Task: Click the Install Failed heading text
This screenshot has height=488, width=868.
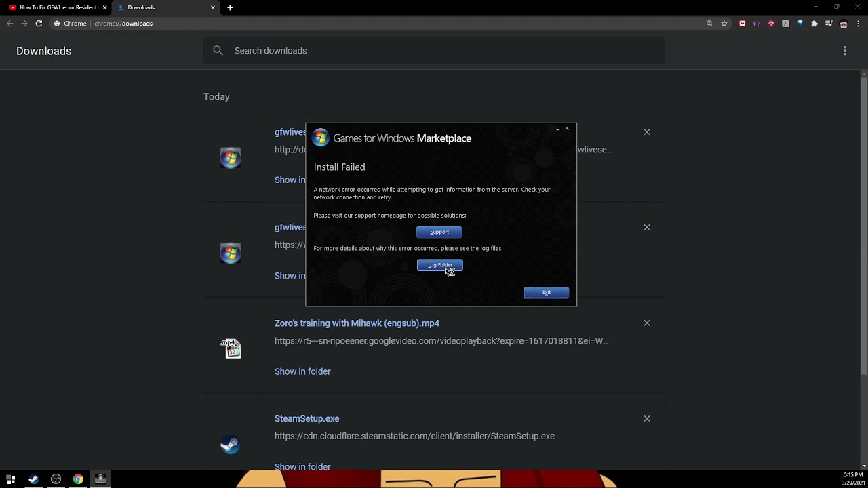Action: (339, 167)
